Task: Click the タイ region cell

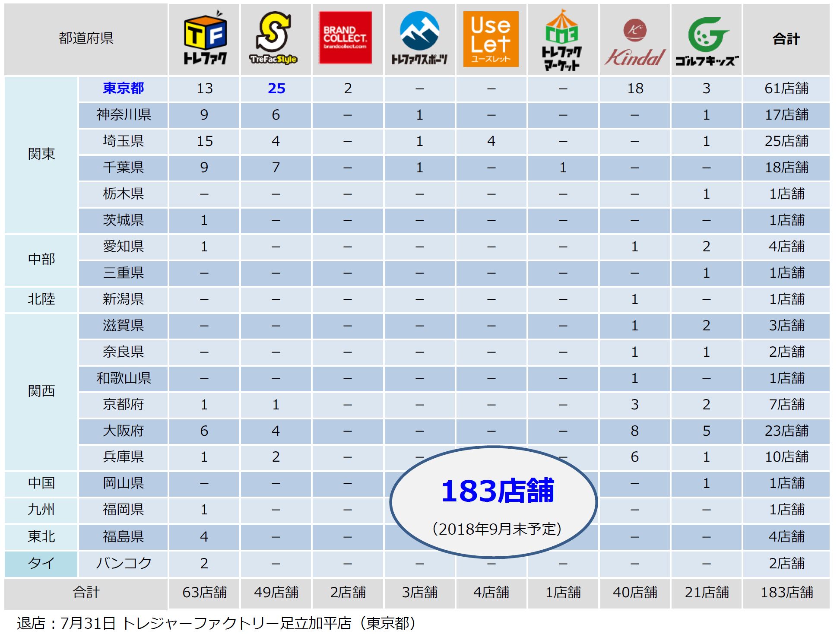Action: (x=41, y=563)
